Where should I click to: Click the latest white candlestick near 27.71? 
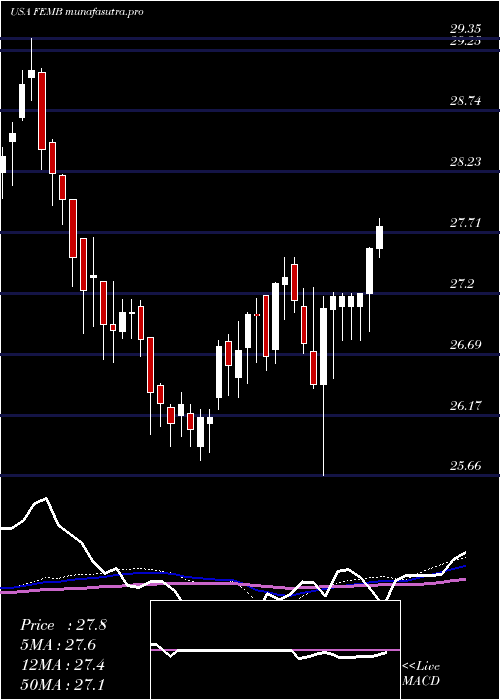pos(379,238)
